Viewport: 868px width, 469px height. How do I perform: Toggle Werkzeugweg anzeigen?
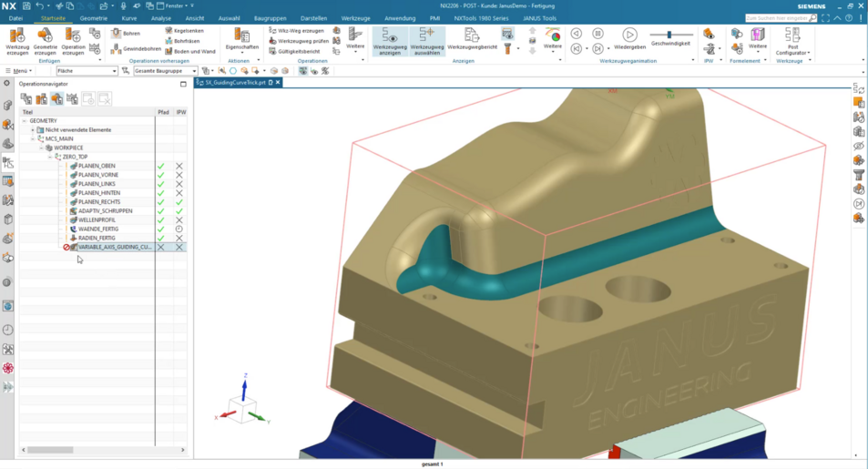click(390, 42)
